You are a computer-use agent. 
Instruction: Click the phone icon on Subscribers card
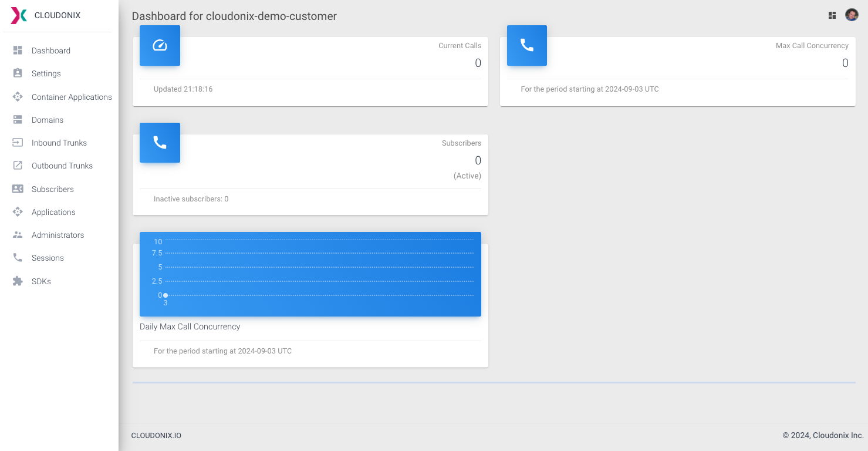(160, 143)
